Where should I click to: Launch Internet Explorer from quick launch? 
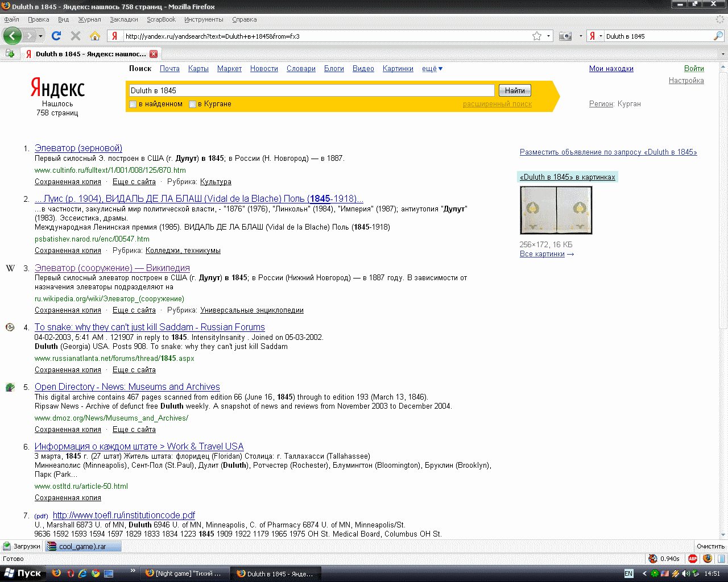(x=82, y=573)
